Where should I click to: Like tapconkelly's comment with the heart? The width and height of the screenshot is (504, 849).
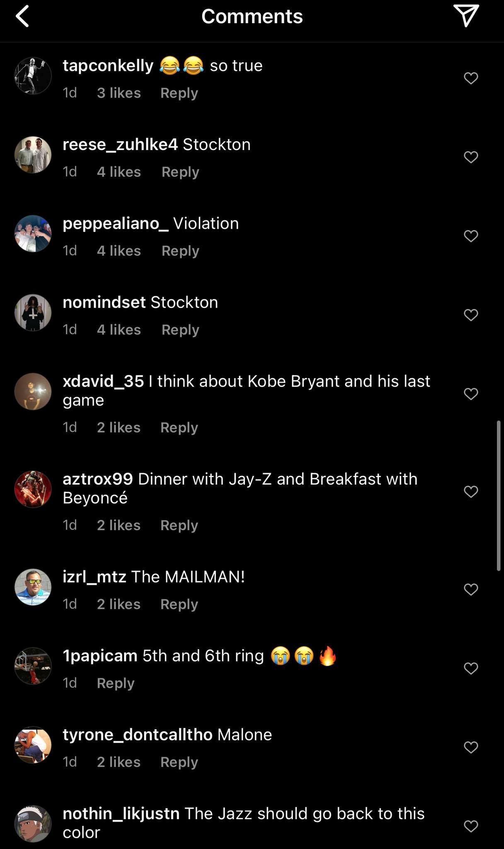pyautogui.click(x=471, y=78)
